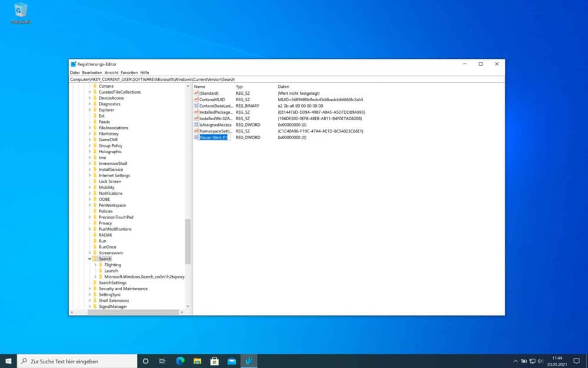Launch Microsoft Edge from the taskbar

pyautogui.click(x=180, y=361)
